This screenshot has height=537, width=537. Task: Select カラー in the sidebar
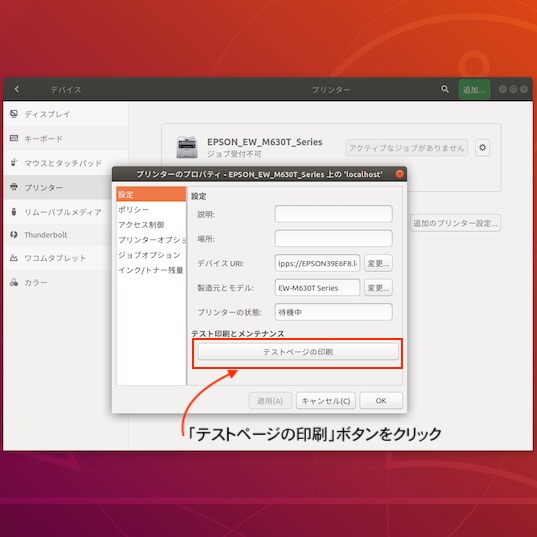click(58, 283)
